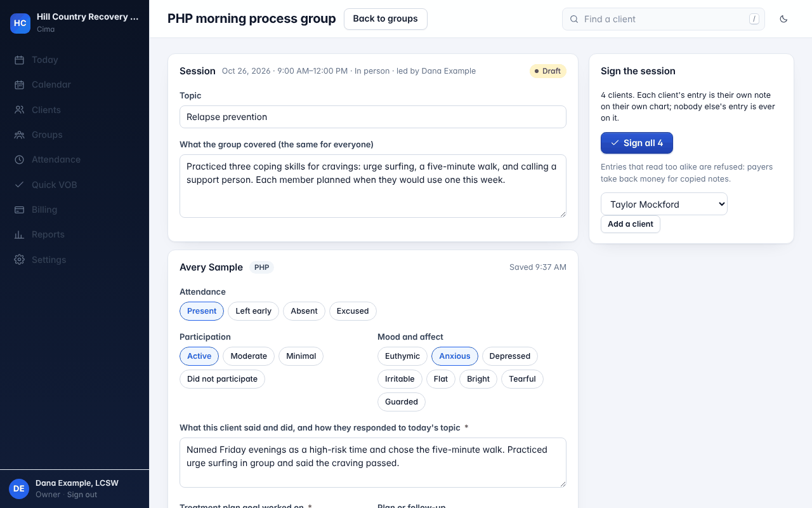Click the HC organization logo badge
The image size is (812, 508).
tap(20, 23)
